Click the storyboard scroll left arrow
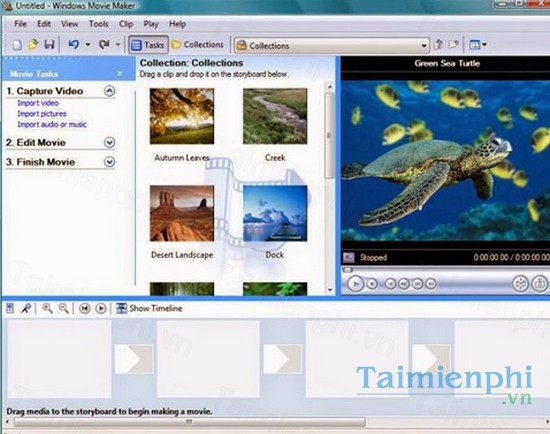 point(7,421)
